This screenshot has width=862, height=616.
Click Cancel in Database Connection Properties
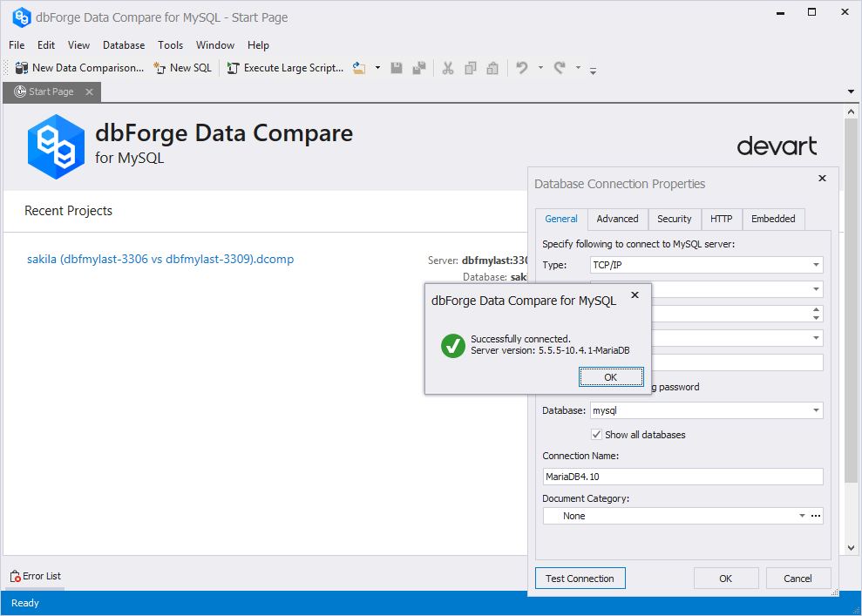click(798, 578)
